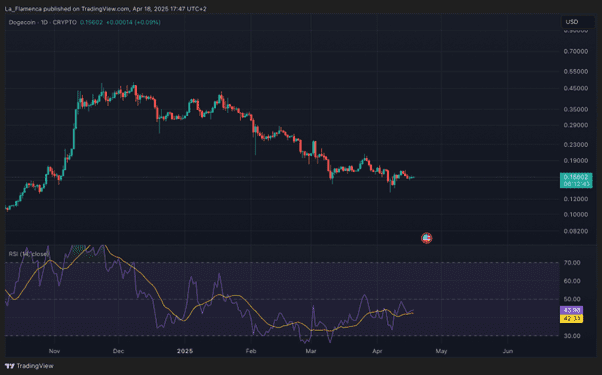Click the Dogecoin symbol title
This screenshot has height=375, width=602.
tap(42, 22)
